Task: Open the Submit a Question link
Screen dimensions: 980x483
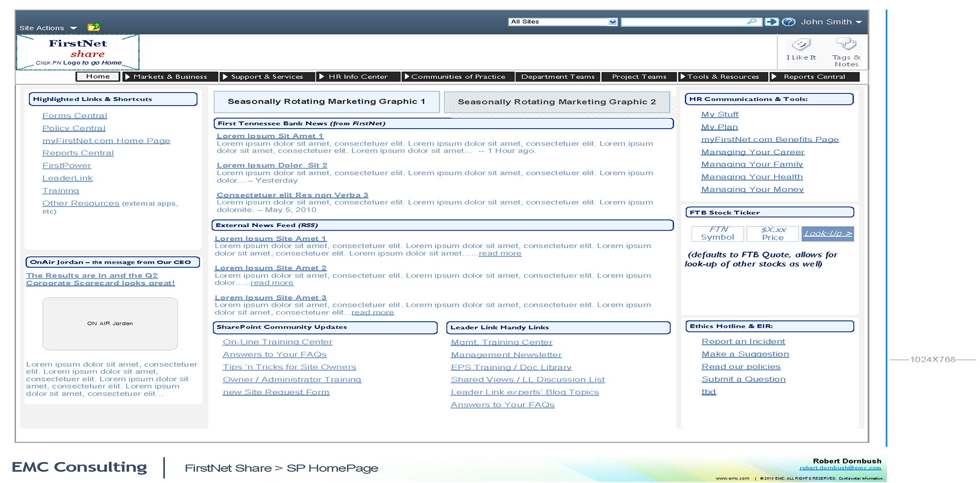Action: 744,379
